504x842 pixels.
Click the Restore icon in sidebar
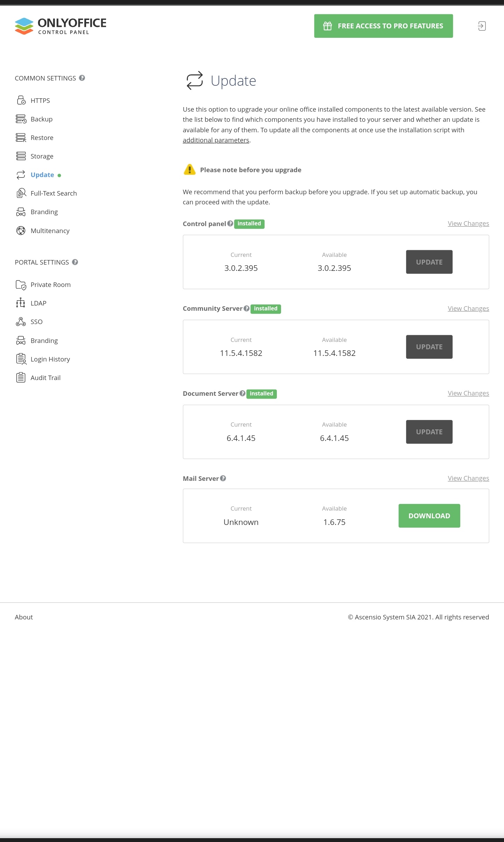(21, 138)
